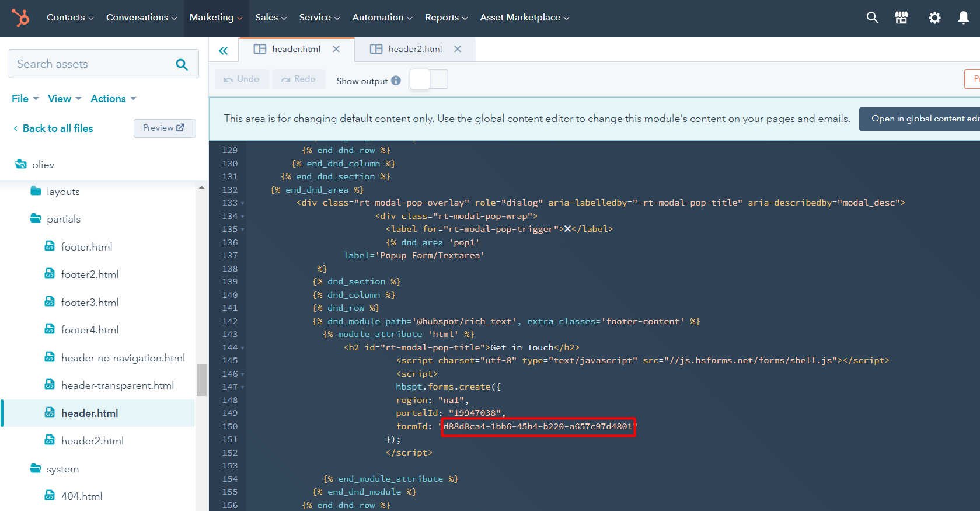Open the View menu
Viewport: 980px width, 511px height.
[x=65, y=99]
